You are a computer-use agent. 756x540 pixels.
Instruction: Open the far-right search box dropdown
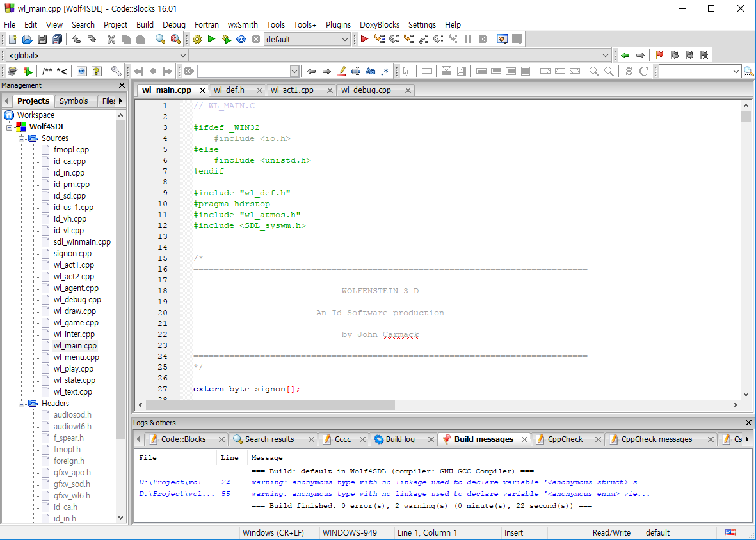coord(736,71)
